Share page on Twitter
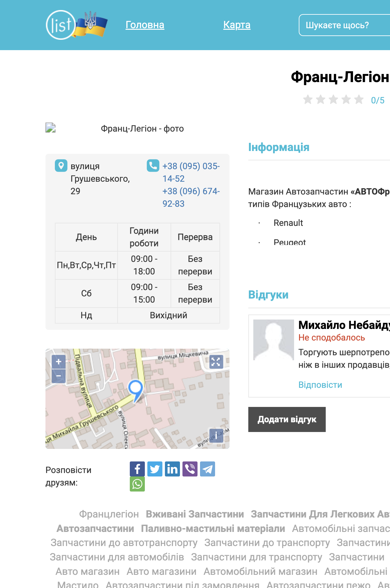Screen dimensions: 390x588 (x=155, y=469)
